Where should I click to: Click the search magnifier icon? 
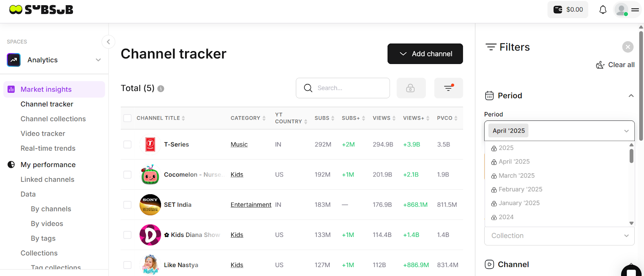(x=308, y=88)
